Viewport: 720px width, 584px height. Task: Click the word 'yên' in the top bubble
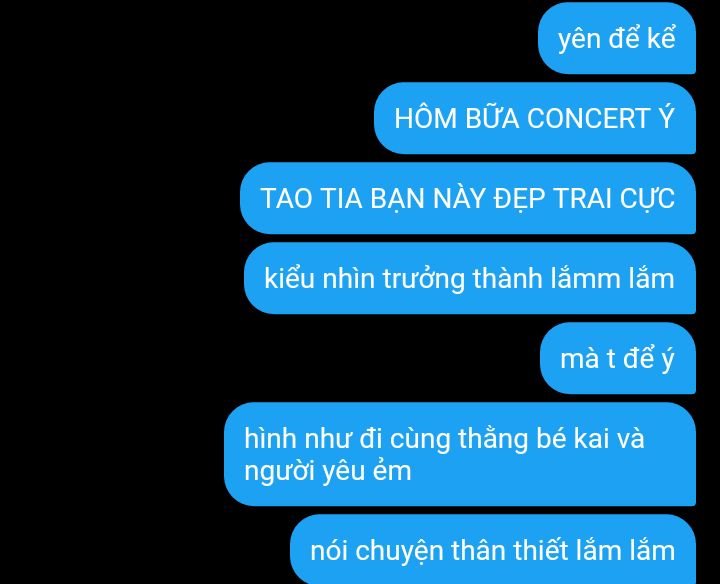pos(579,40)
